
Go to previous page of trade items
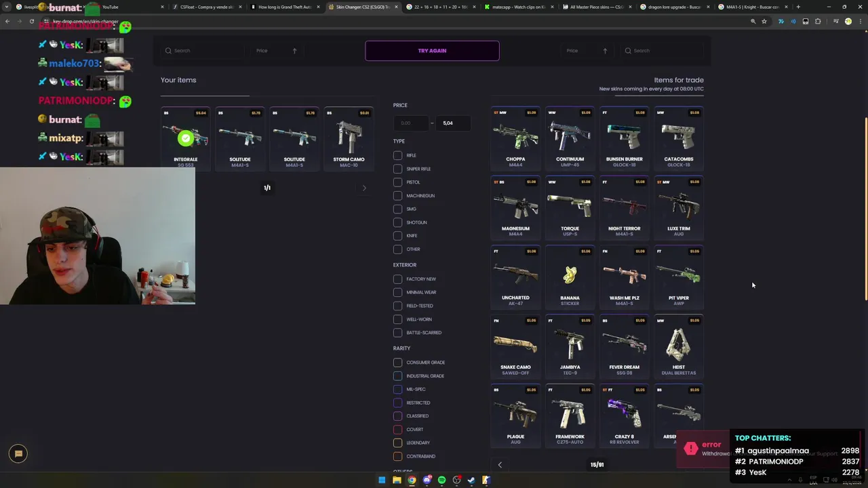point(500,465)
